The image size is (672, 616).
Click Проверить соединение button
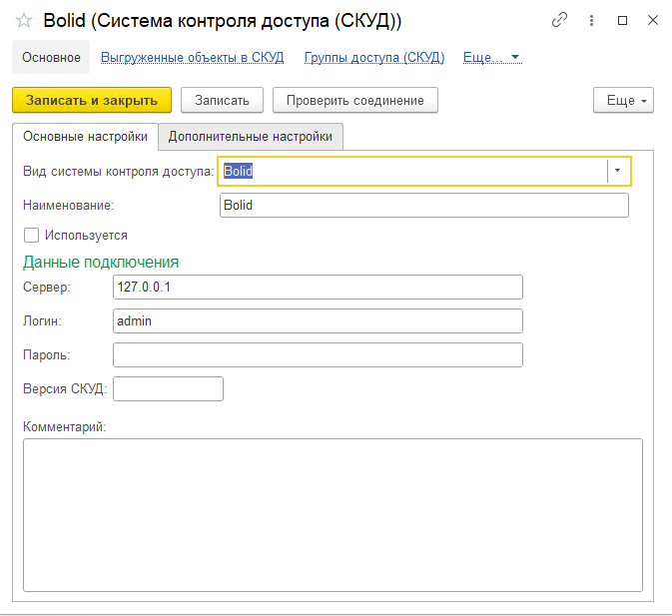[355, 100]
